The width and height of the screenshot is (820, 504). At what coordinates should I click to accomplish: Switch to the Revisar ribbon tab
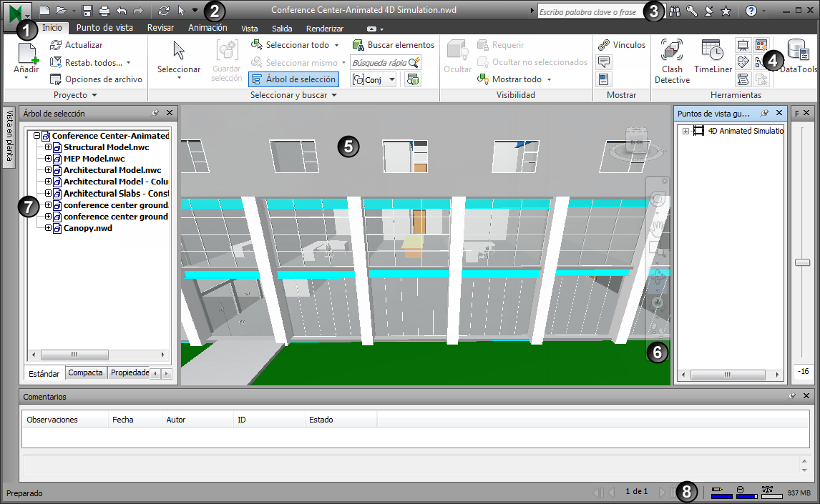coord(160,28)
